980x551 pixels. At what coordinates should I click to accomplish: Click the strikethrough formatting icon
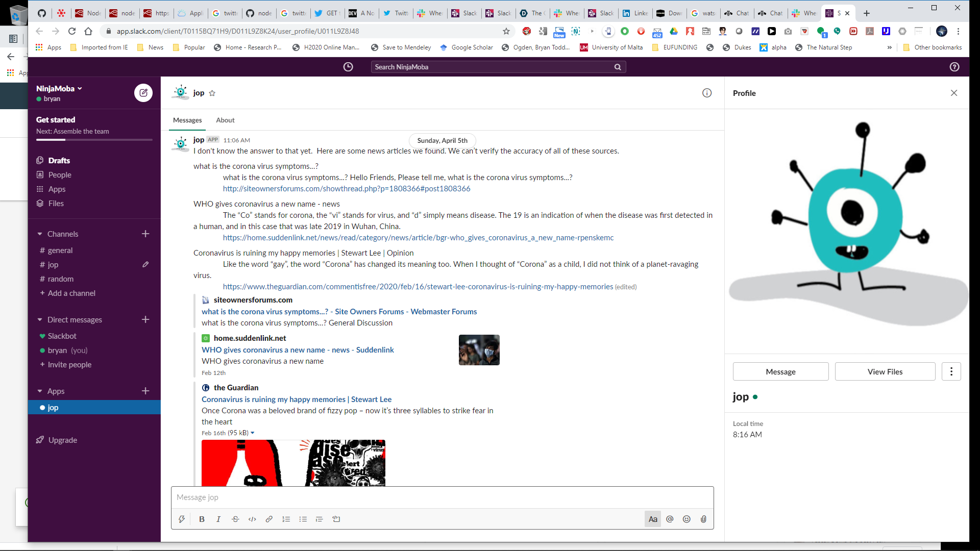(x=235, y=519)
